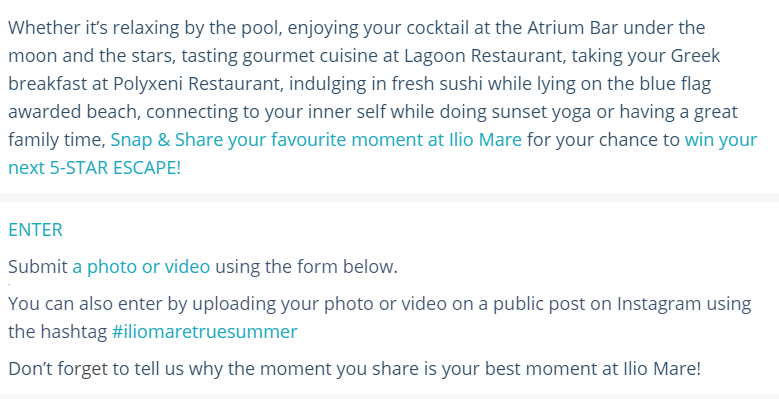Click the form below phrase
The height and width of the screenshot is (399, 779).
347,267
